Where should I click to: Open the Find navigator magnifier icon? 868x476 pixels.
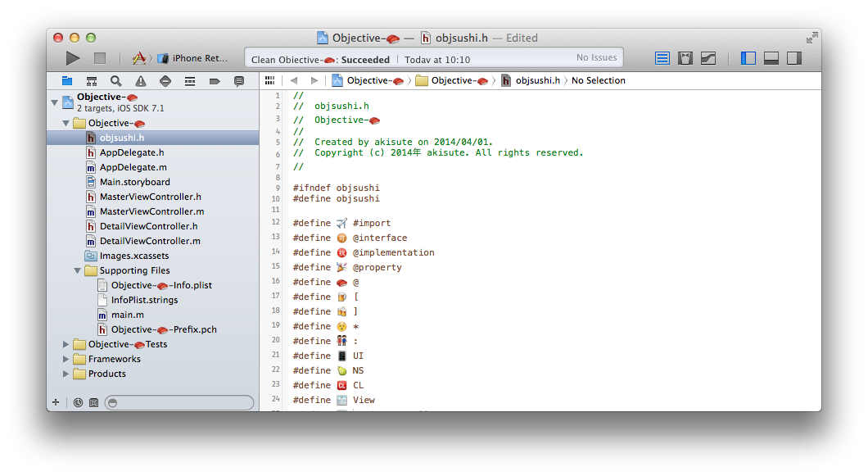point(116,81)
